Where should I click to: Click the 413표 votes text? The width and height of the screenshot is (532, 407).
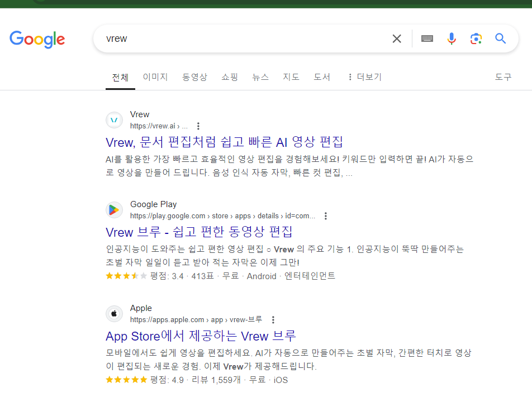coord(202,276)
